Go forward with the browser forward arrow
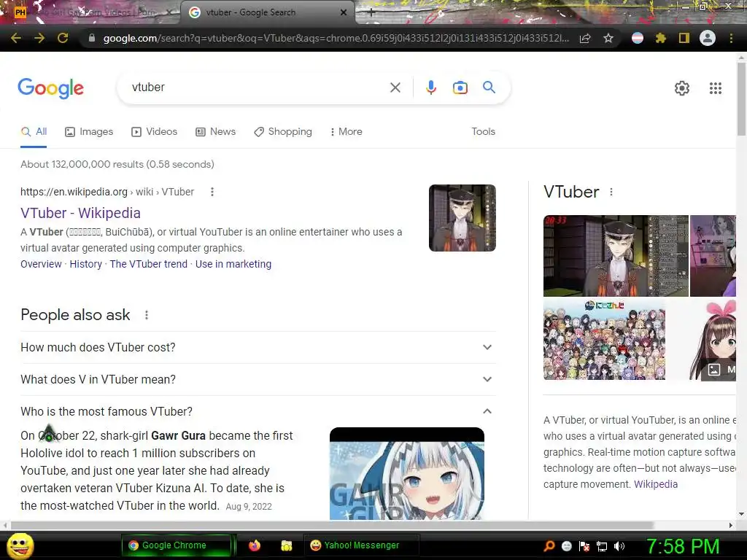This screenshot has height=560, width=747. (x=39, y=38)
